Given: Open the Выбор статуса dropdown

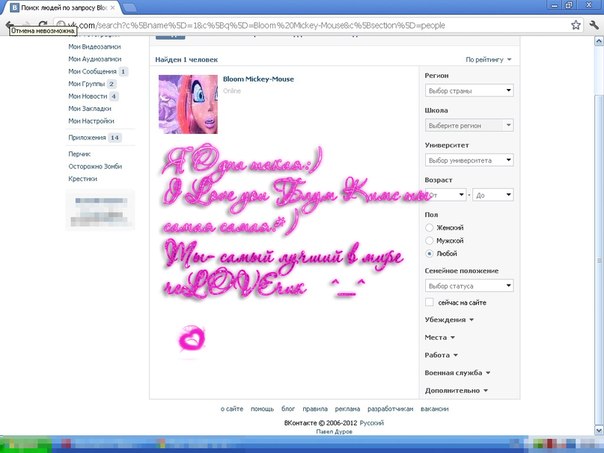Looking at the screenshot, I should 469,286.
